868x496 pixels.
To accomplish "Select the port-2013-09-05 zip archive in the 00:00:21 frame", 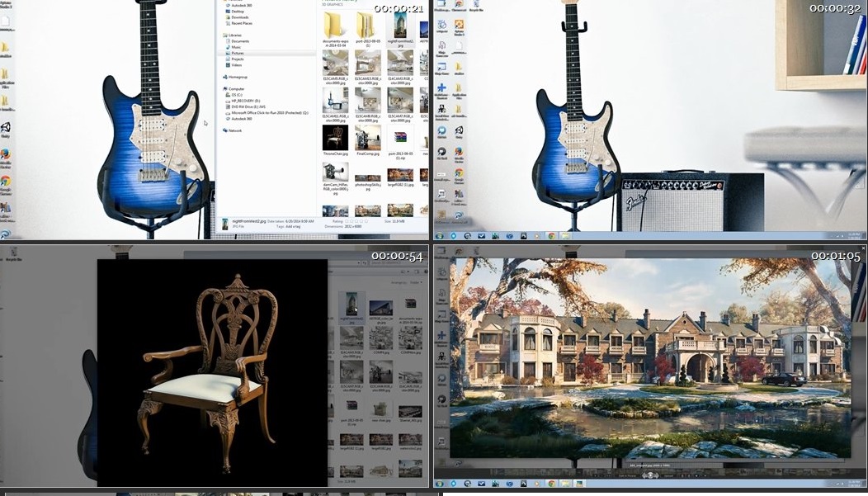I will point(399,138).
